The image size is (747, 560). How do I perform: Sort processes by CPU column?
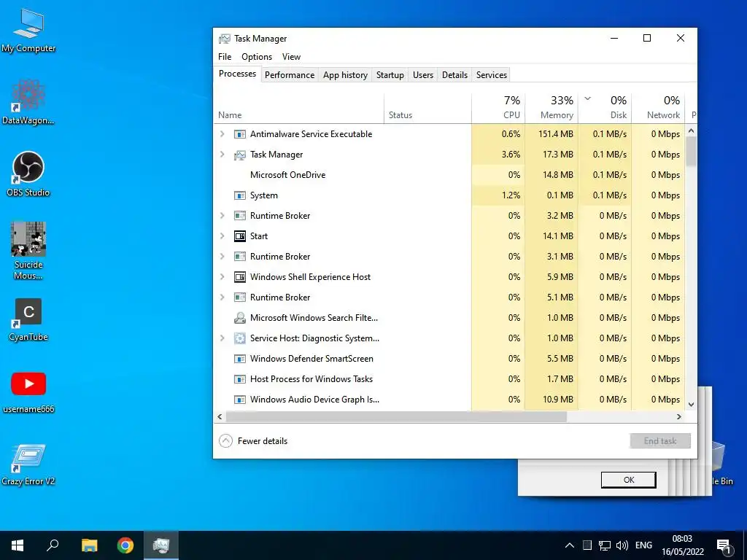click(498, 109)
